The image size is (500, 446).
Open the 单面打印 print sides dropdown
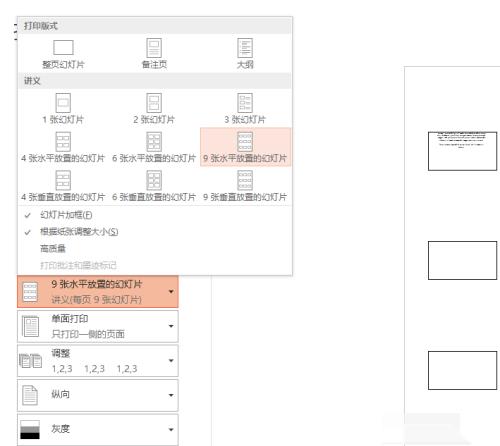click(98, 326)
